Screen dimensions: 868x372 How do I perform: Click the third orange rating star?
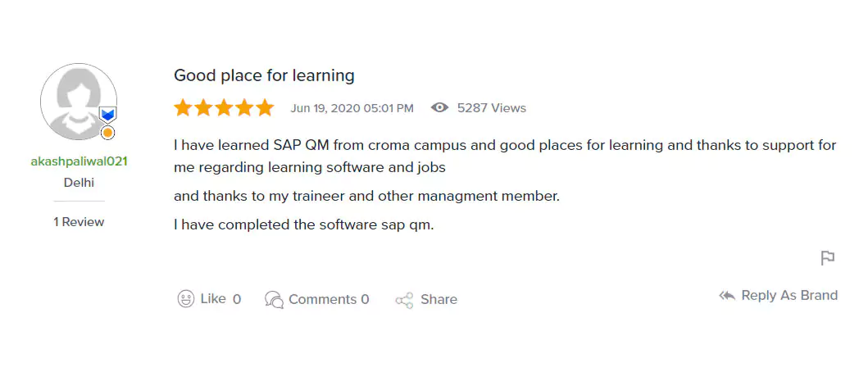224,108
